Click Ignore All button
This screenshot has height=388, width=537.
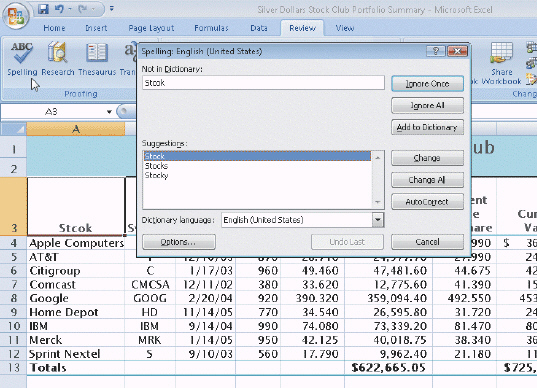pos(427,105)
